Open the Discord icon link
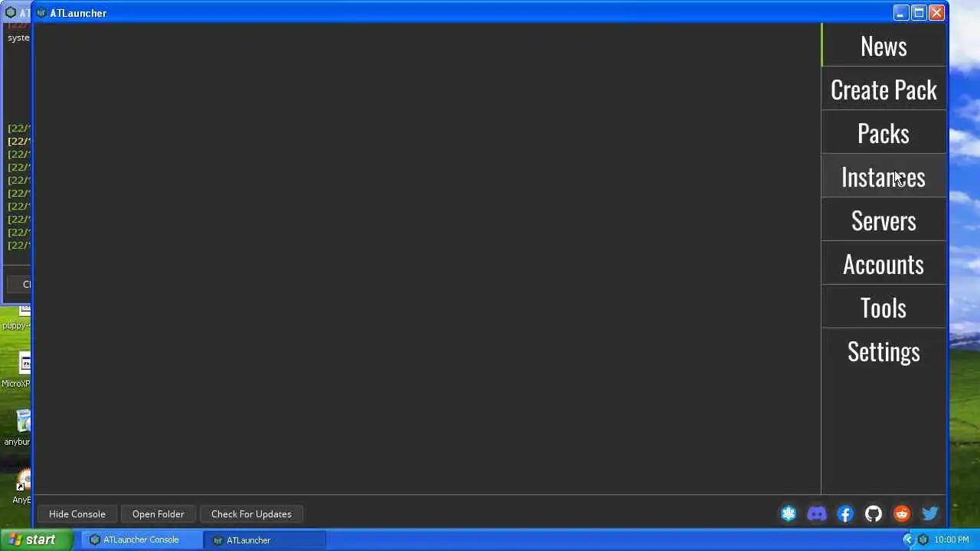The height and width of the screenshot is (551, 980). (x=817, y=514)
